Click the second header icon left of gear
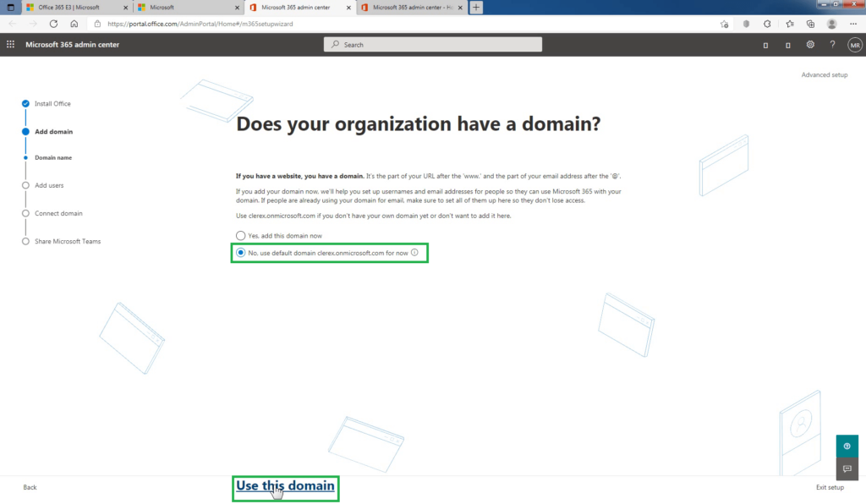 pos(788,46)
